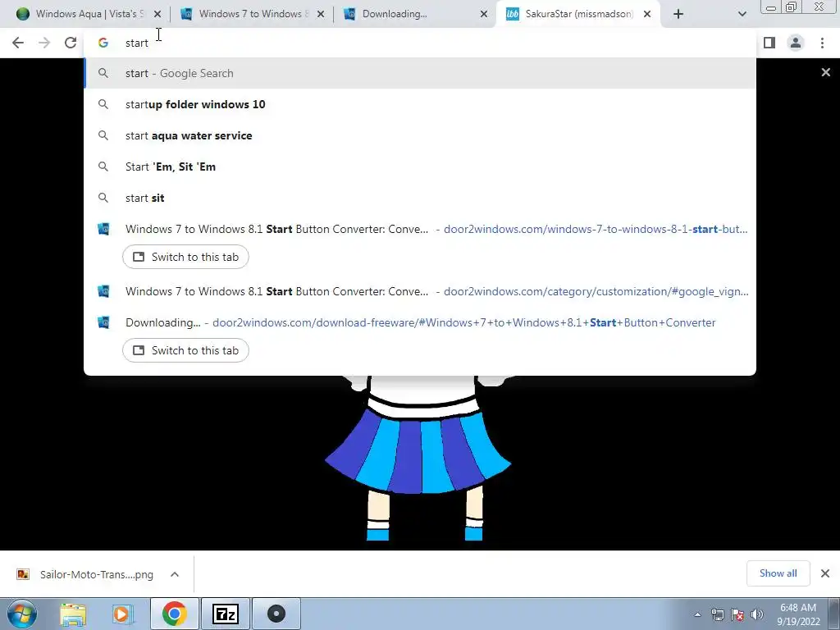Click the forward navigation arrow
The height and width of the screenshot is (630, 840).
(44, 43)
